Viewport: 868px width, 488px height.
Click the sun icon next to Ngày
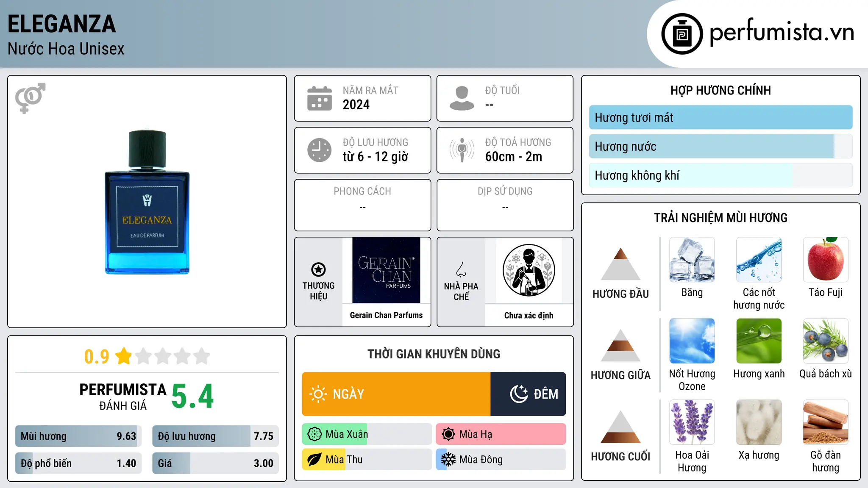(x=318, y=394)
